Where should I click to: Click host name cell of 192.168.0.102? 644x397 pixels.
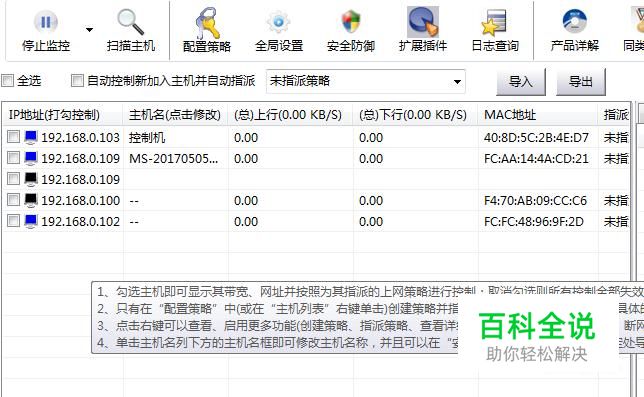[176, 221]
